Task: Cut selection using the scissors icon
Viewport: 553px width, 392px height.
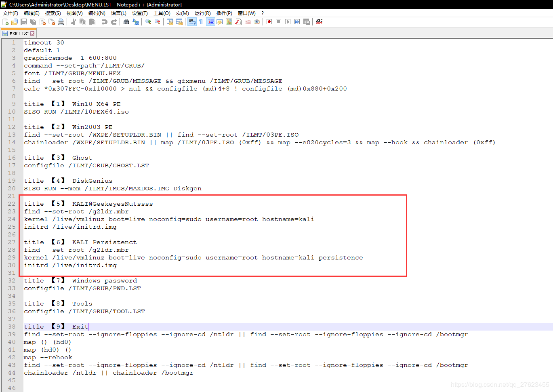Action: click(74, 22)
